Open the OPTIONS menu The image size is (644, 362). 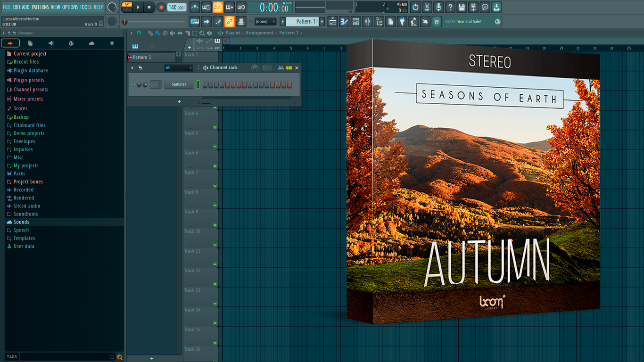70,7
